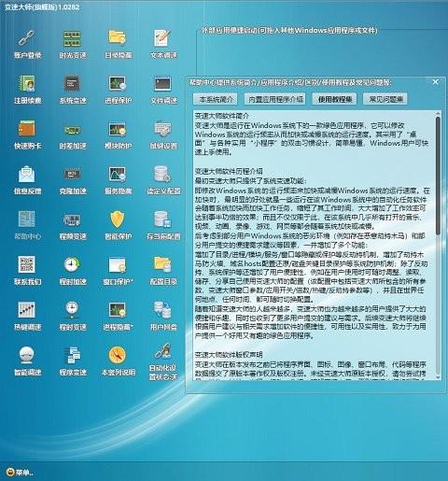
Task: Open the 服务隐藏 chart-monitor icon
Action: point(118,174)
